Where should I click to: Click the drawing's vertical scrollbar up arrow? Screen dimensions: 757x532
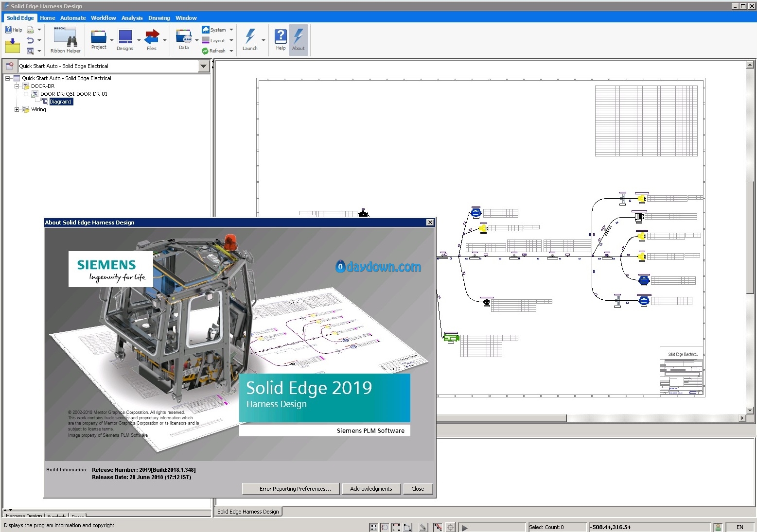(x=750, y=65)
